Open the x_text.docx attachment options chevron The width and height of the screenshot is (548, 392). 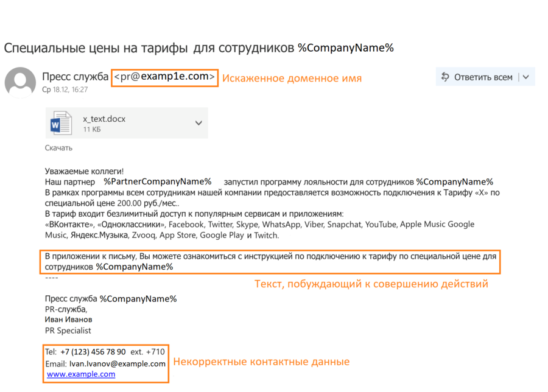(x=198, y=123)
